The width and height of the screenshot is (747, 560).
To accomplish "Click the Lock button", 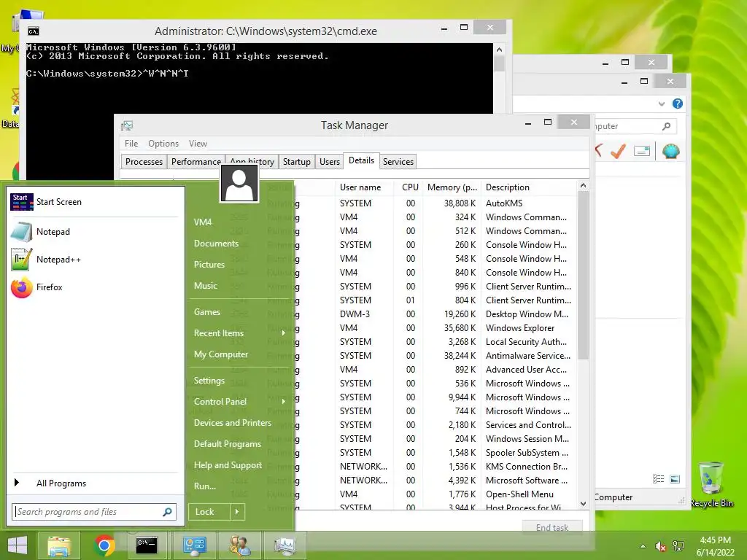I will 209,512.
